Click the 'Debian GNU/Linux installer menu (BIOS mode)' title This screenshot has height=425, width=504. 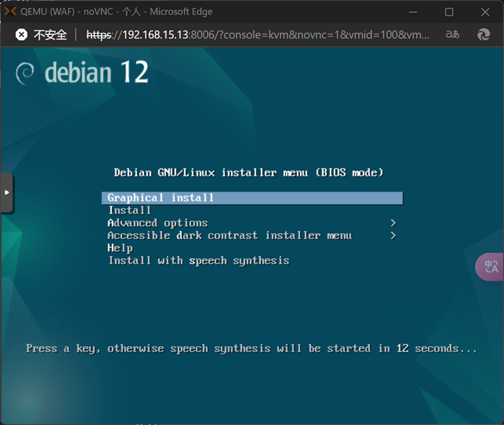pyautogui.click(x=248, y=173)
